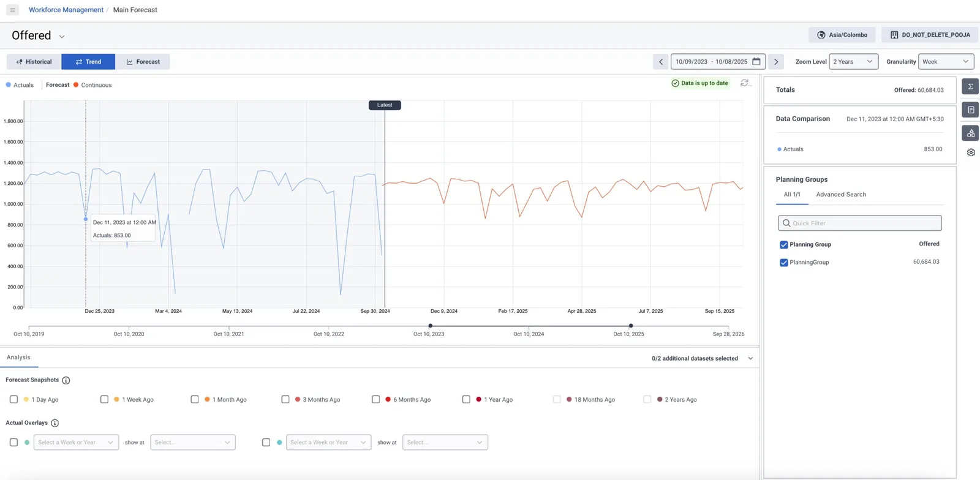980x480 pixels.
Task: Open Advanced Search tab
Action: coord(841,195)
